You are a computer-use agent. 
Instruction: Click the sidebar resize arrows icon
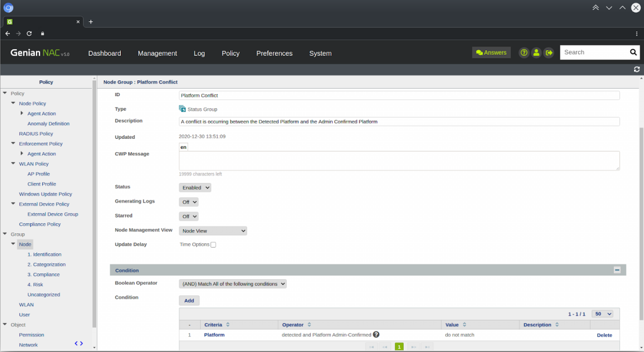(79, 343)
